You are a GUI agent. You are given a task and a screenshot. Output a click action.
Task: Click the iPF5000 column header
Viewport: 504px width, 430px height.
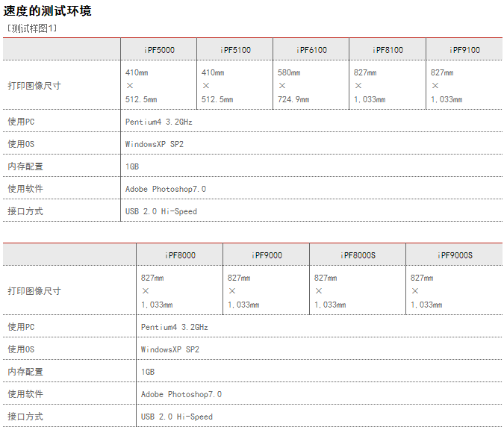click(159, 50)
